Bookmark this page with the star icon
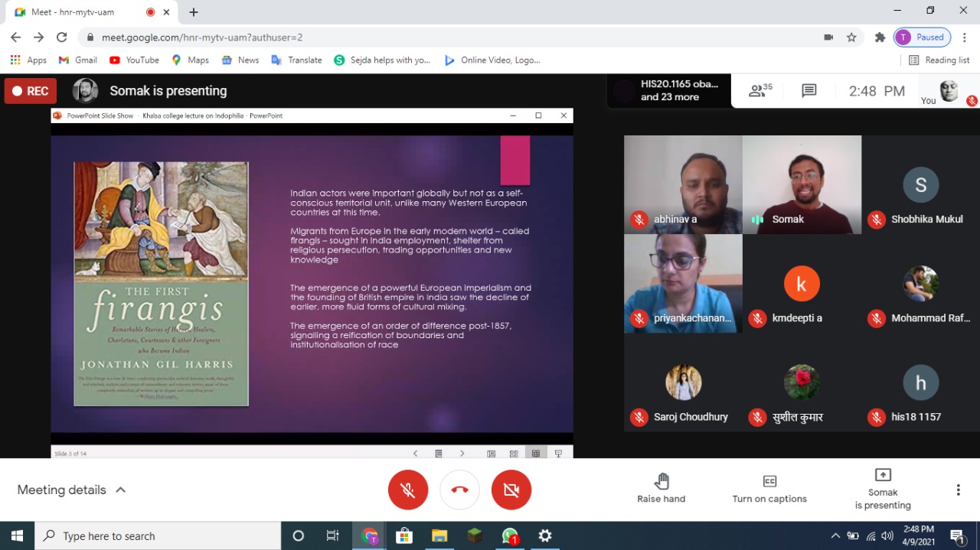Image resolution: width=980 pixels, height=550 pixels. [x=851, y=37]
